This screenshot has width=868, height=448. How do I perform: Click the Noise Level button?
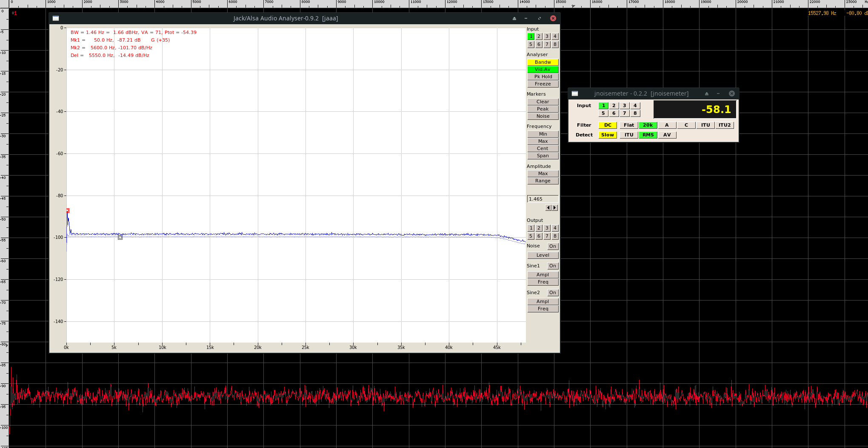pyautogui.click(x=542, y=255)
